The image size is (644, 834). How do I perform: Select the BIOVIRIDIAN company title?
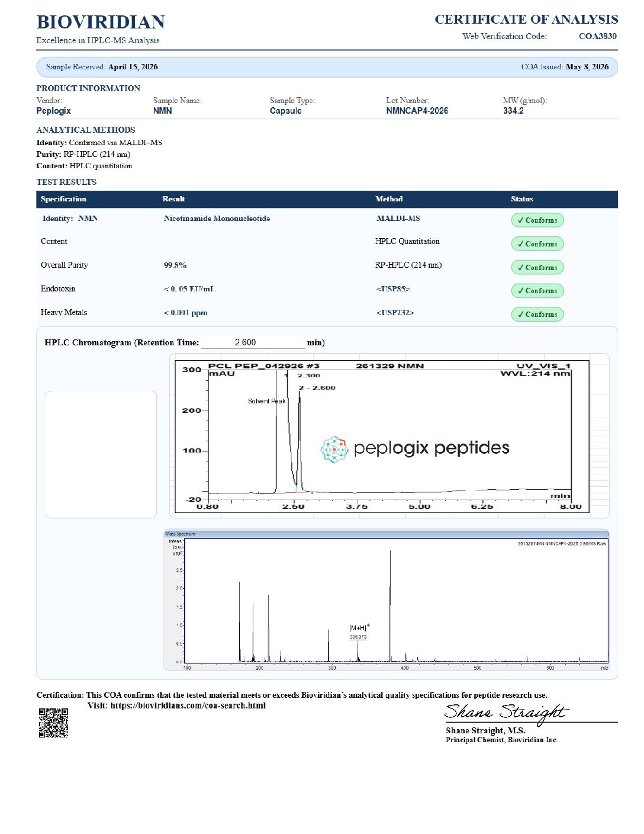tap(101, 23)
